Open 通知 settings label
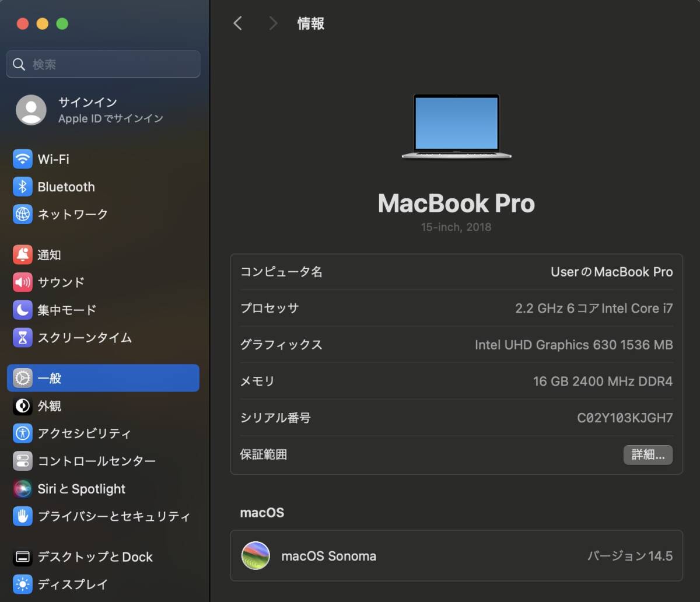This screenshot has height=602, width=700. [x=50, y=255]
